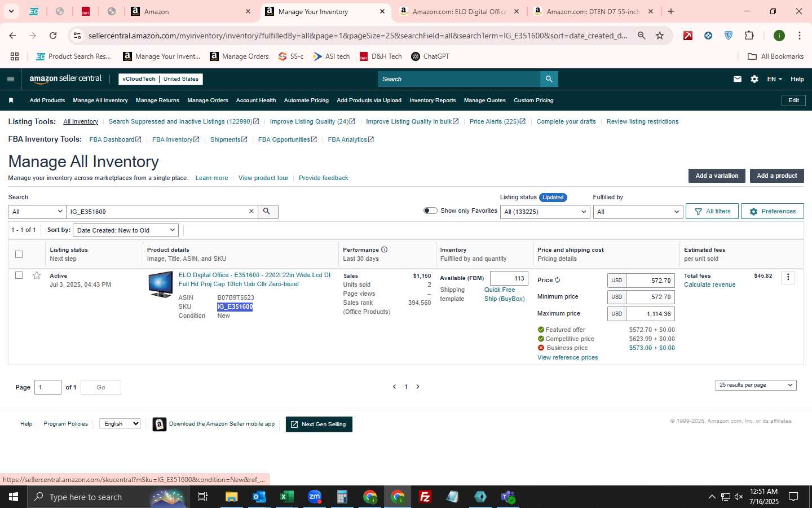812x508 pixels.
Task: Open the messages envelope icon
Action: point(737,79)
